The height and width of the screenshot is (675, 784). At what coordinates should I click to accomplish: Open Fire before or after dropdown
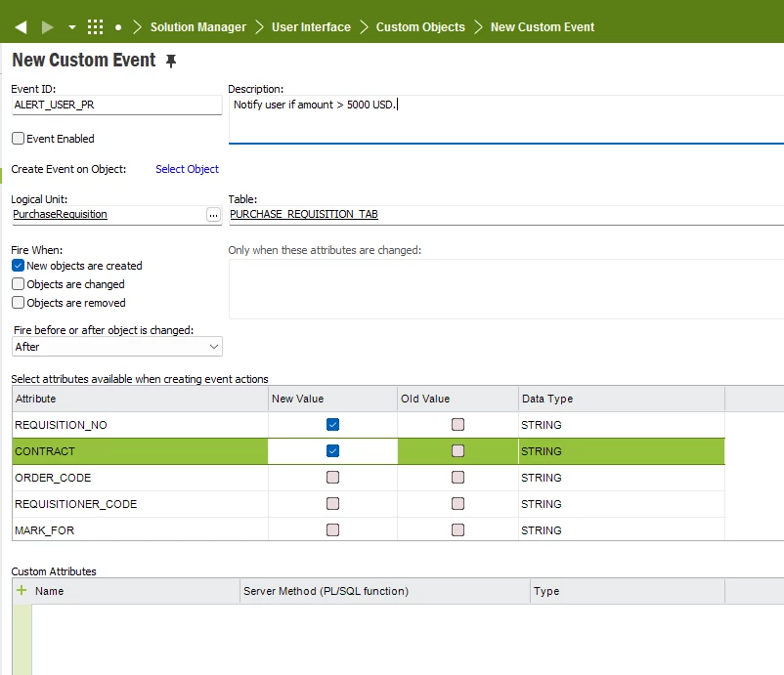117,347
